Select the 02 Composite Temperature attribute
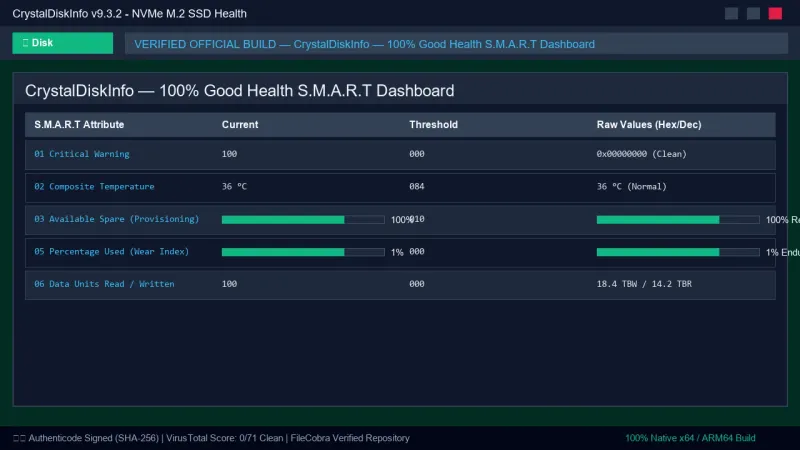800x450 pixels. click(94, 186)
